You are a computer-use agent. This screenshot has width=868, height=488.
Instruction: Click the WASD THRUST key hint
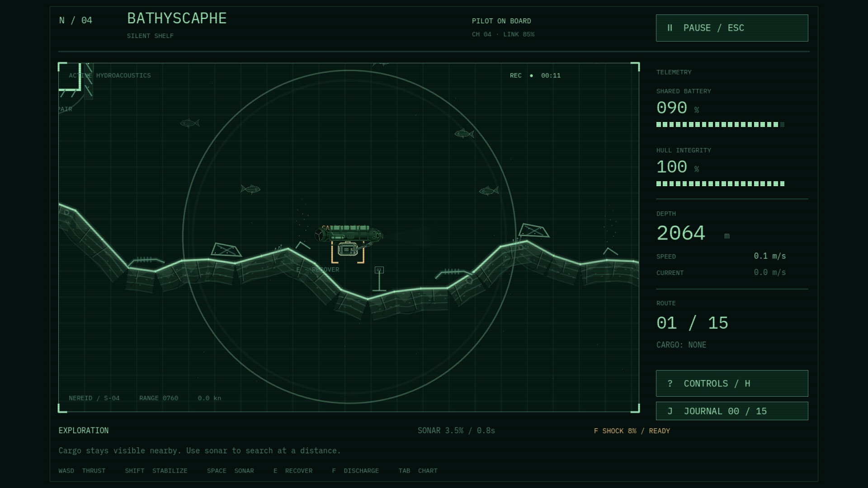(x=82, y=471)
